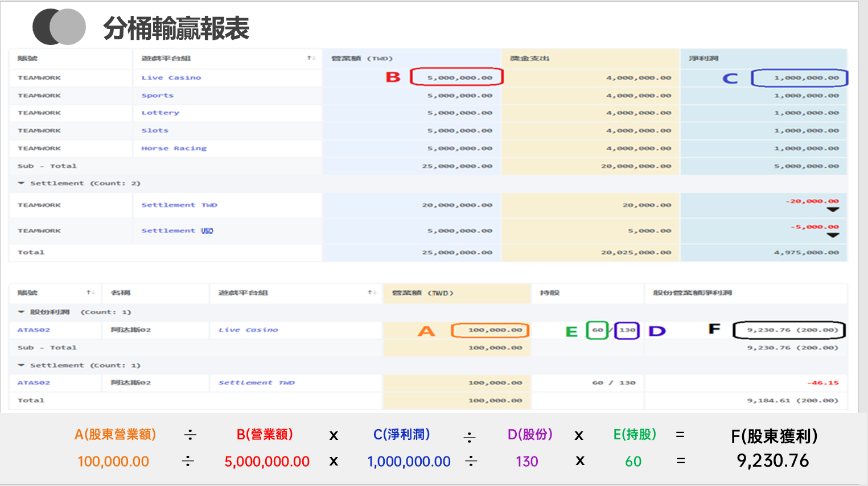Select net profit 1,000,000.00 in the Live Casino row
The image size is (868, 486).
point(807,77)
